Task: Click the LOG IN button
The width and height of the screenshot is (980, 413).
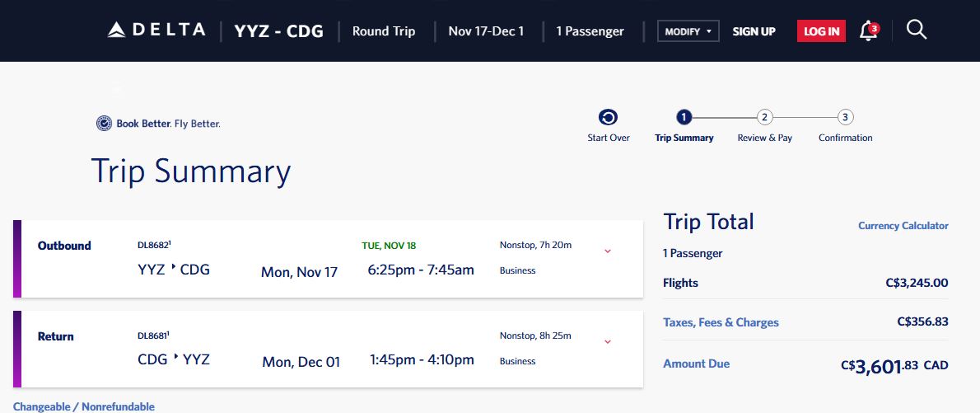Action: [x=821, y=31]
